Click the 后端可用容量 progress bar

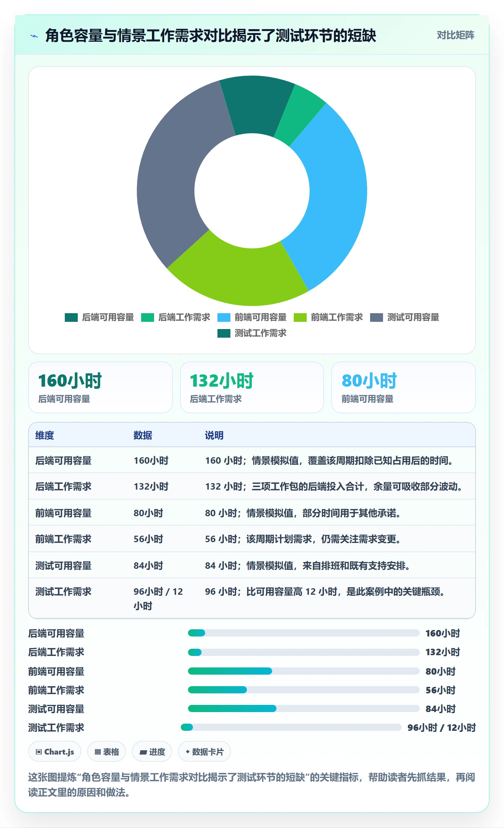pos(303,633)
